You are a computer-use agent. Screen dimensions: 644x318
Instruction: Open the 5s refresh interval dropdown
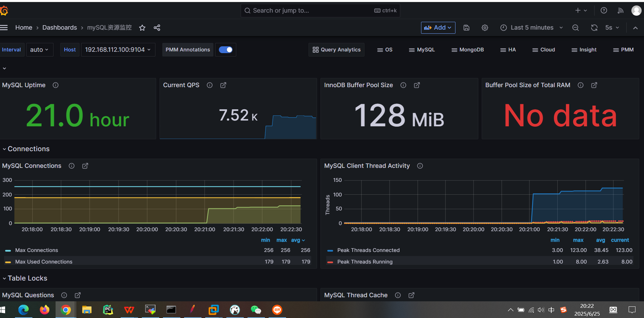click(612, 28)
